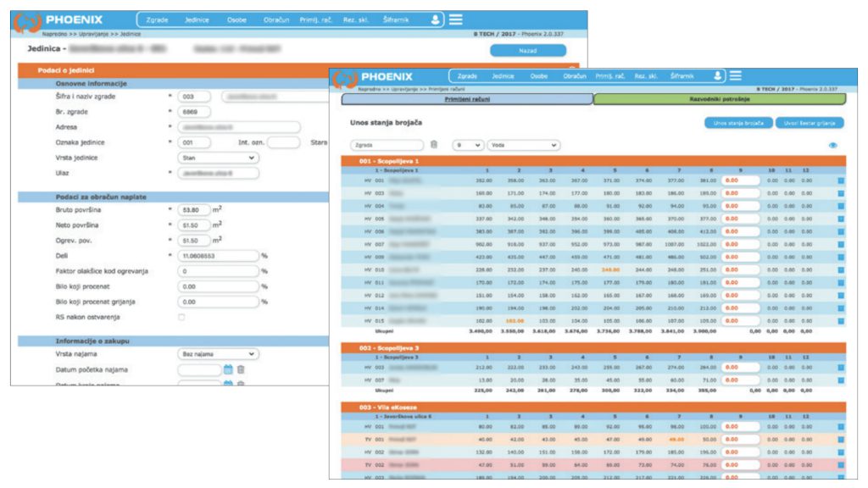The height and width of the screenshot is (488, 868).
Task: Click the Phoenix logo in the back window
Action: (59, 19)
